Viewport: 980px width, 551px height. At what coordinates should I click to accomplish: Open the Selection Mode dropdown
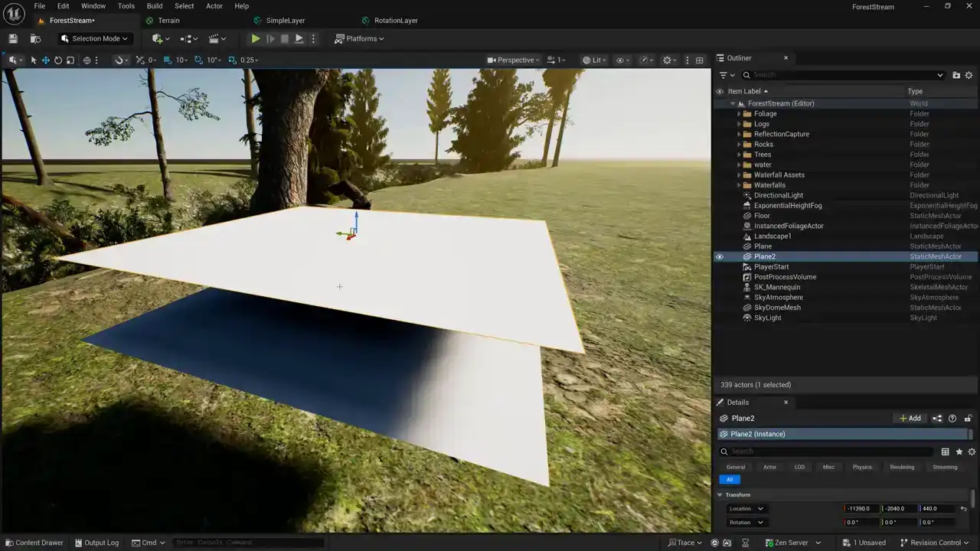(x=96, y=39)
